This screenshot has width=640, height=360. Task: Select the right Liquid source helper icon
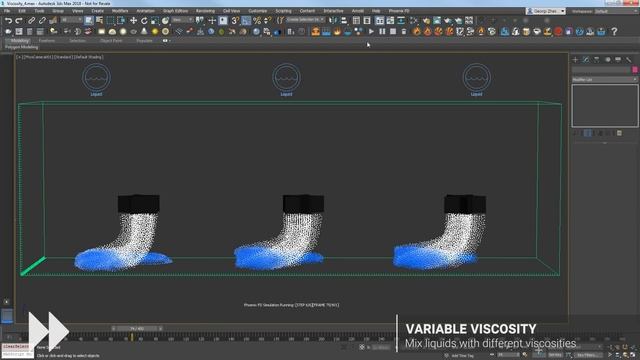pyautogui.click(x=476, y=78)
